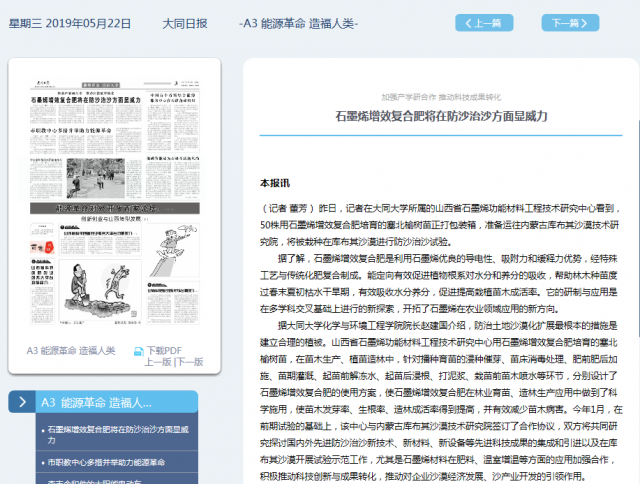640x484 pixels.
Task: Go to next page via 下一版
Action: pyautogui.click(x=190, y=362)
